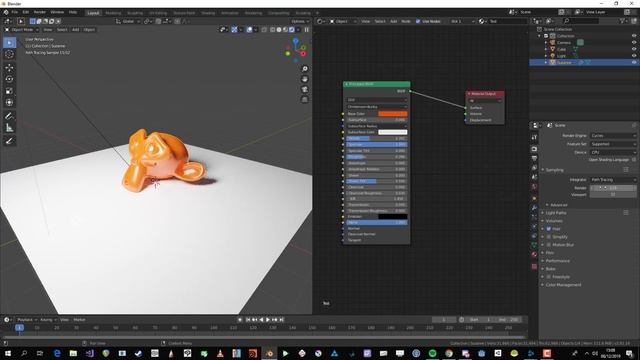Image resolution: width=640 pixels, height=360 pixels.
Task: Switch to the Modeling workspace tab
Action: click(x=113, y=13)
